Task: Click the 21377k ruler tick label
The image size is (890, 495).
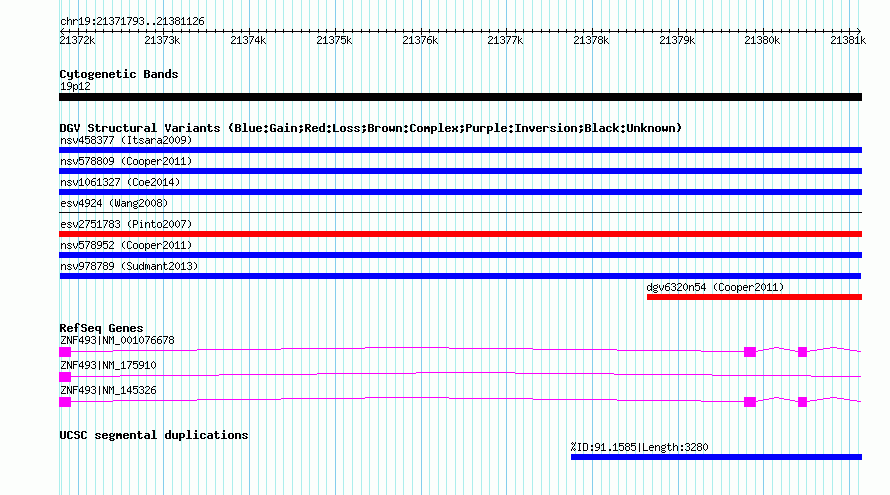Action: tap(505, 40)
